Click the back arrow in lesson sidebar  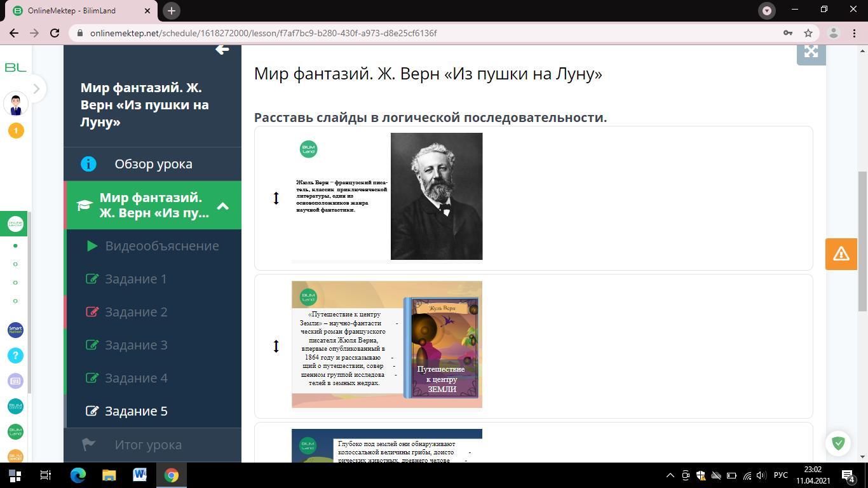[x=222, y=50]
